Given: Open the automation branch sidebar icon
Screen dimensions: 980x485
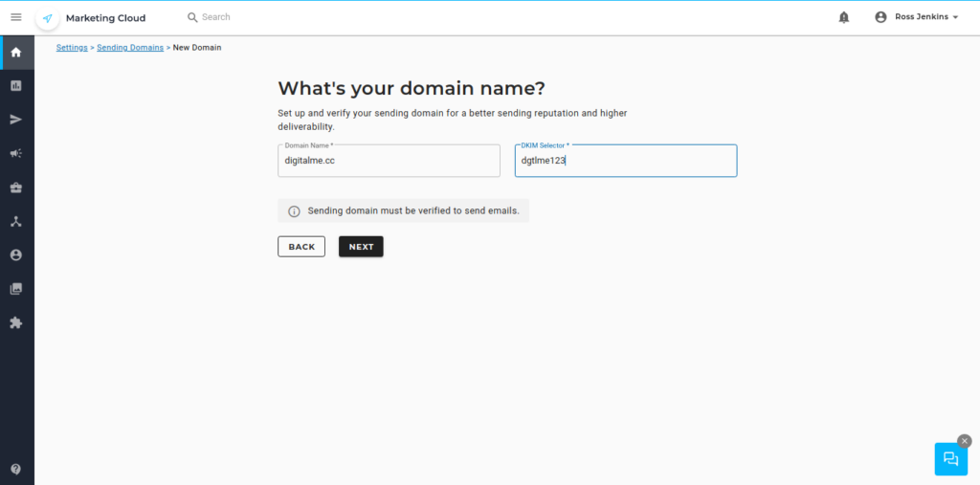Looking at the screenshot, I should pyautogui.click(x=16, y=221).
